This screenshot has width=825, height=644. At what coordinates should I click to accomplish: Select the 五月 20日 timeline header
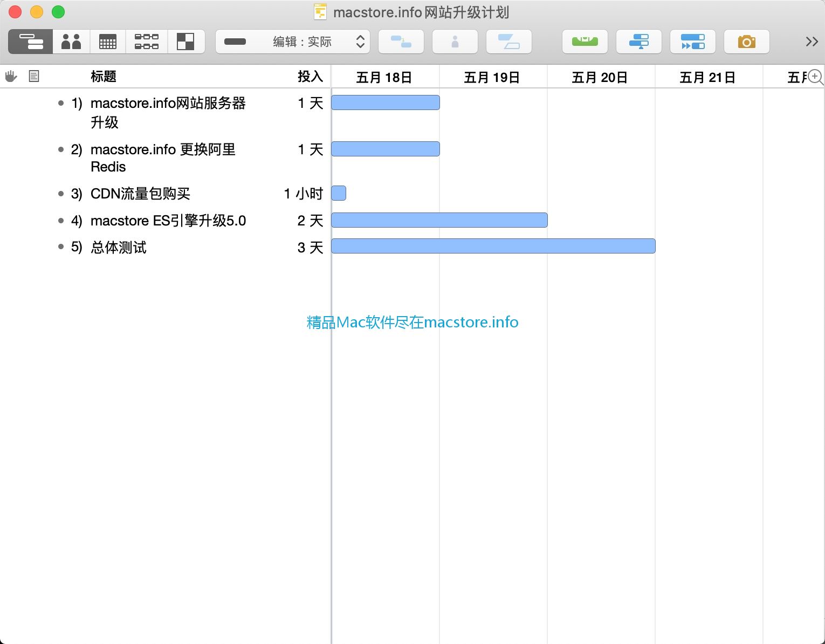600,78
